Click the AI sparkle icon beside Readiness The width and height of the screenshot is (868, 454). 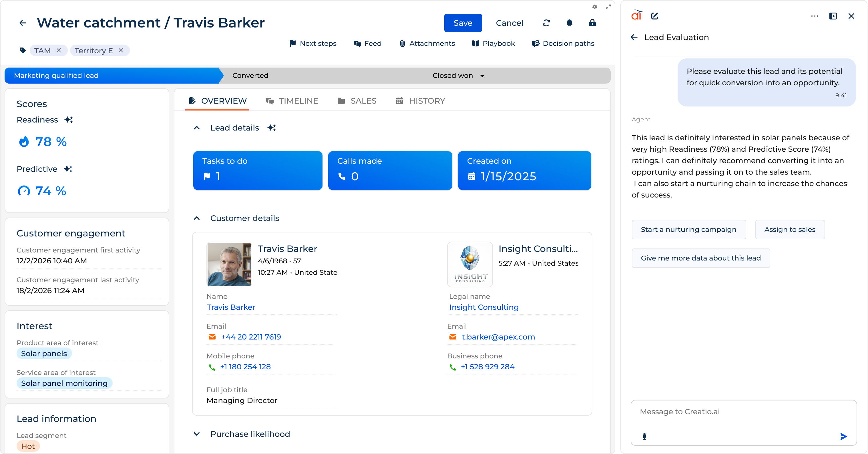pos(68,119)
